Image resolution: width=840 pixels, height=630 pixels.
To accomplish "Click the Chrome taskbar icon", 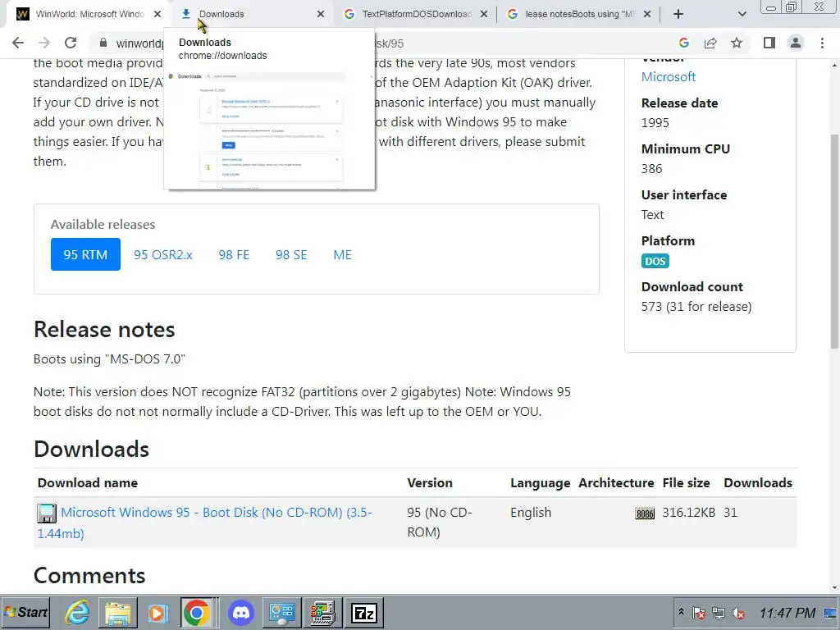I will [197, 612].
